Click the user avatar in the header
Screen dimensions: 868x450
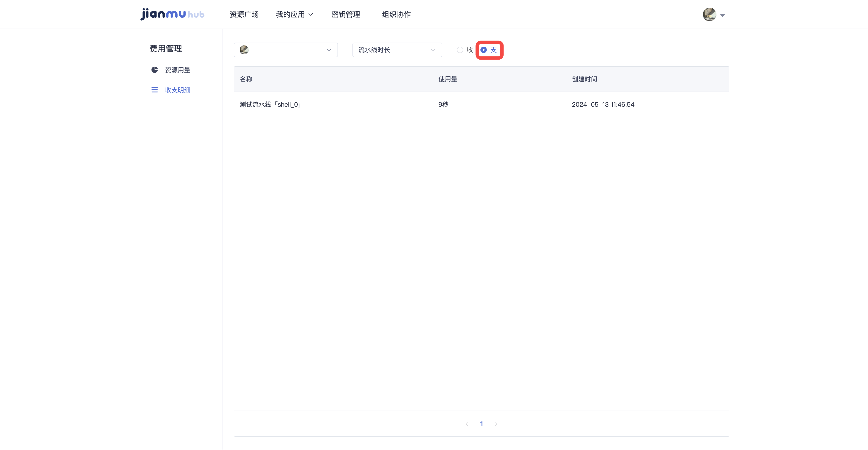(x=709, y=15)
